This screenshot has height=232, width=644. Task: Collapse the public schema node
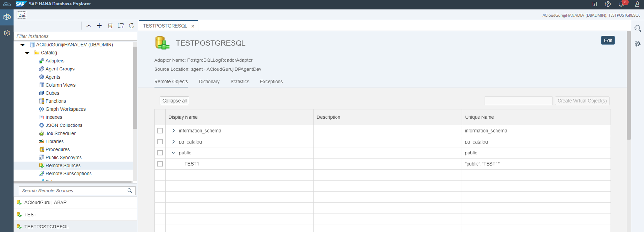(x=174, y=153)
